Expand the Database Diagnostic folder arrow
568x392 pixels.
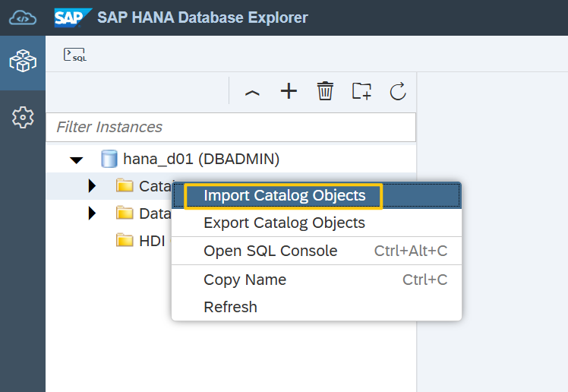[x=92, y=213]
